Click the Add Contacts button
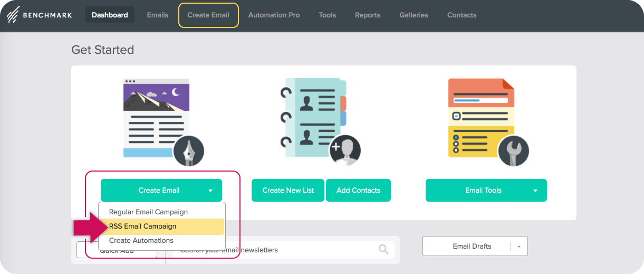The width and height of the screenshot is (644, 274). coord(358,190)
